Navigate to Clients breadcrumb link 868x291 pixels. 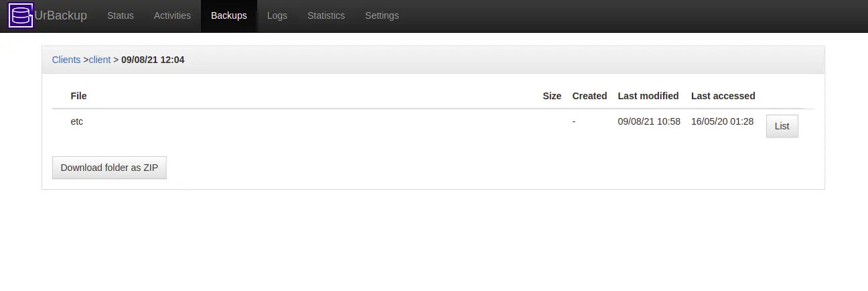tap(66, 60)
